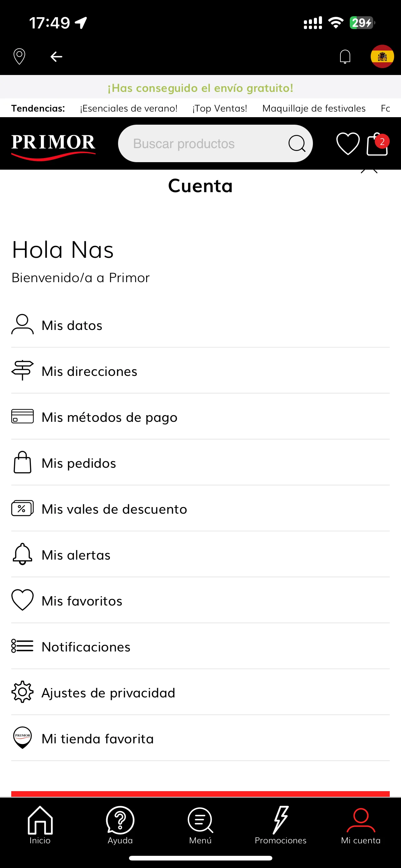This screenshot has height=868, width=401.
Task: Switch to the Promociones tab
Action: (x=280, y=825)
